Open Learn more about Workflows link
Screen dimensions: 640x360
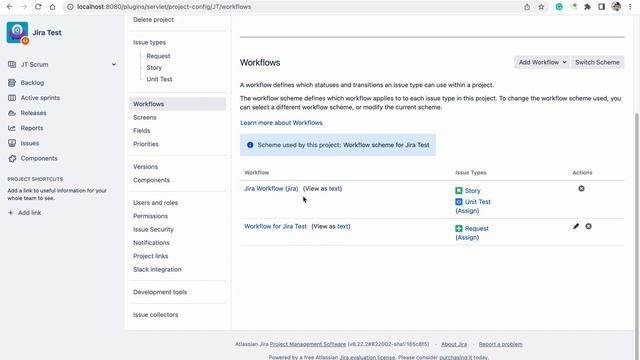tap(281, 123)
